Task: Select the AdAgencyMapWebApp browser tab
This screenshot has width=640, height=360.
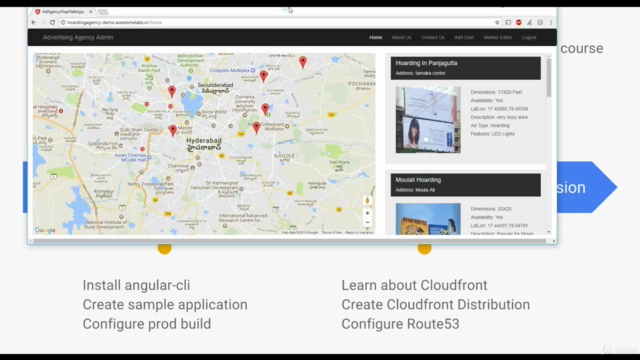Action: (x=63, y=11)
